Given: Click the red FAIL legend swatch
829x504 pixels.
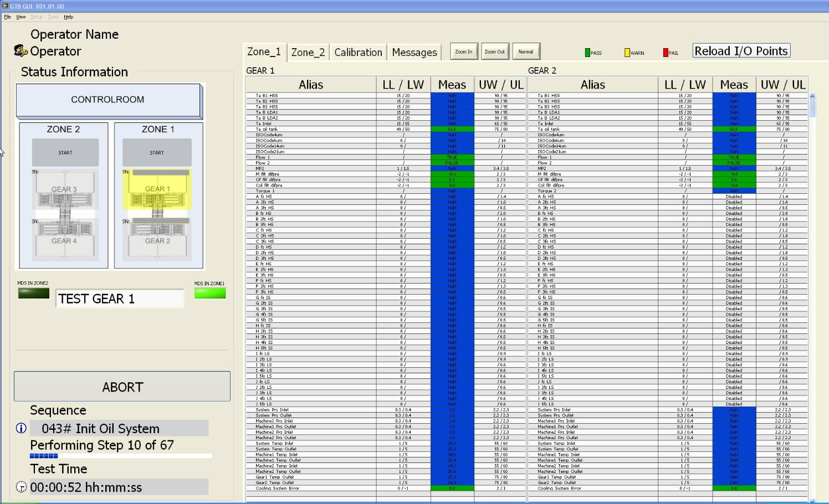Looking at the screenshot, I should [666, 53].
